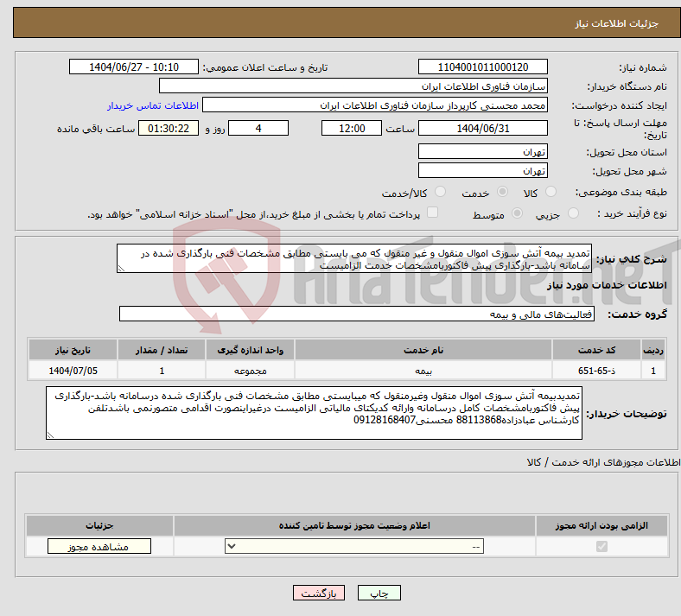Image resolution: width=681 pixels, height=616 pixels.
Task: Open the اطلاعات تماس خریدار link
Action: [153, 105]
